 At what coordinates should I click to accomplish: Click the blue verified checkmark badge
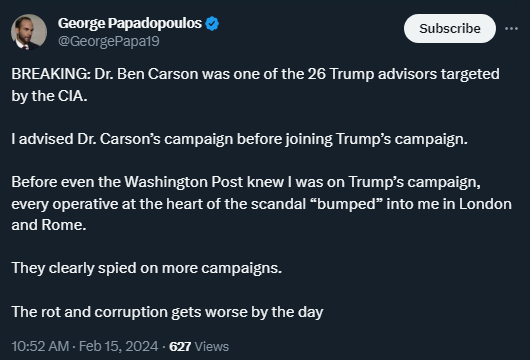[x=212, y=24]
